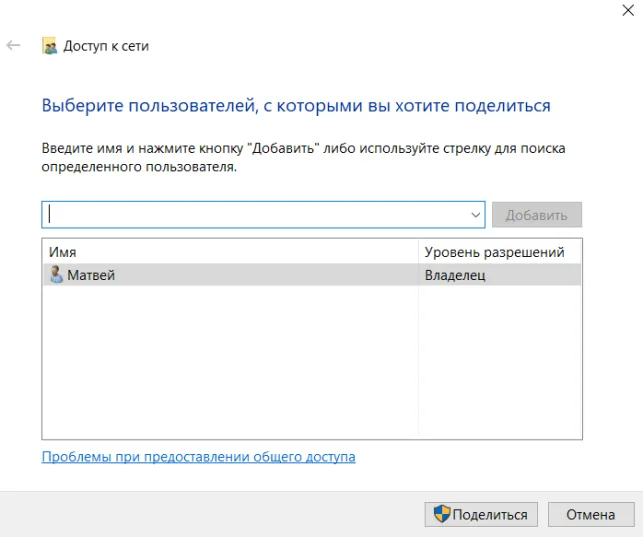
Task: Open the Владелец permission level cell
Action: tap(455, 275)
